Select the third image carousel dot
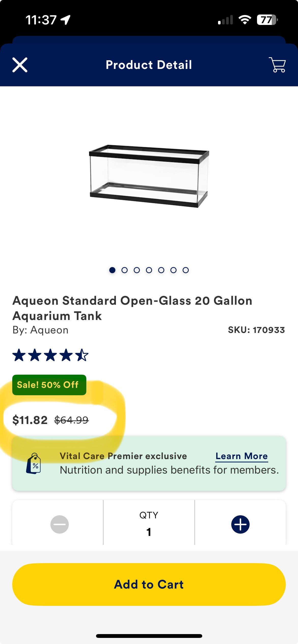 coord(137,270)
